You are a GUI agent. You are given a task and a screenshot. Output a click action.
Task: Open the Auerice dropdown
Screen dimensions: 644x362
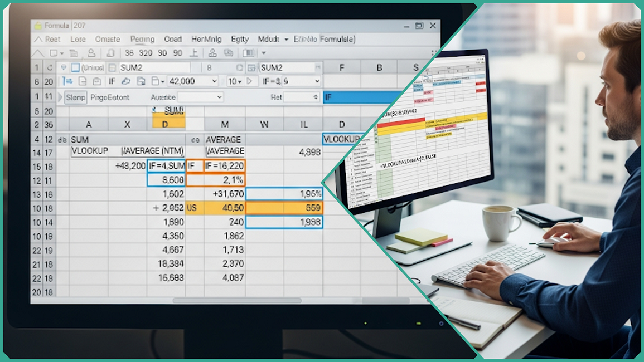pyautogui.click(x=200, y=97)
